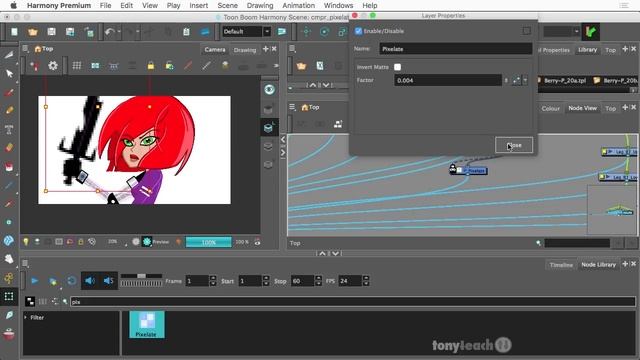Switch to the Timeline tab
This screenshot has height=360, width=640.
(x=561, y=265)
